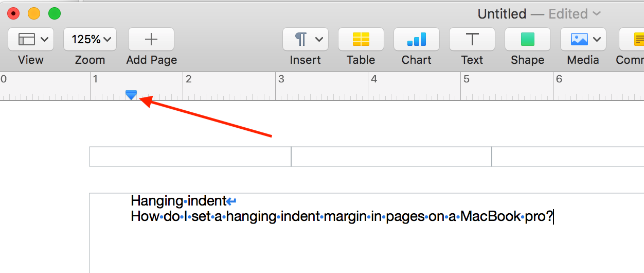Open the Insert paragraph-mark icon

(301, 39)
